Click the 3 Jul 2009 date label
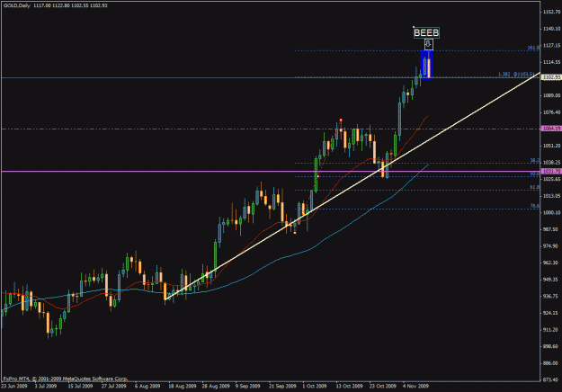Viewport: 562px width, 392px height. (x=46, y=387)
